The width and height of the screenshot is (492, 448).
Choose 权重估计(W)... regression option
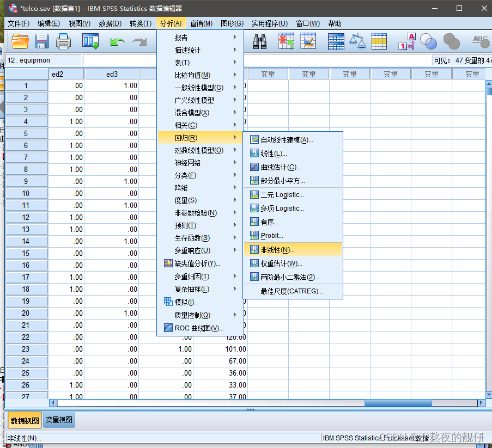(x=293, y=263)
